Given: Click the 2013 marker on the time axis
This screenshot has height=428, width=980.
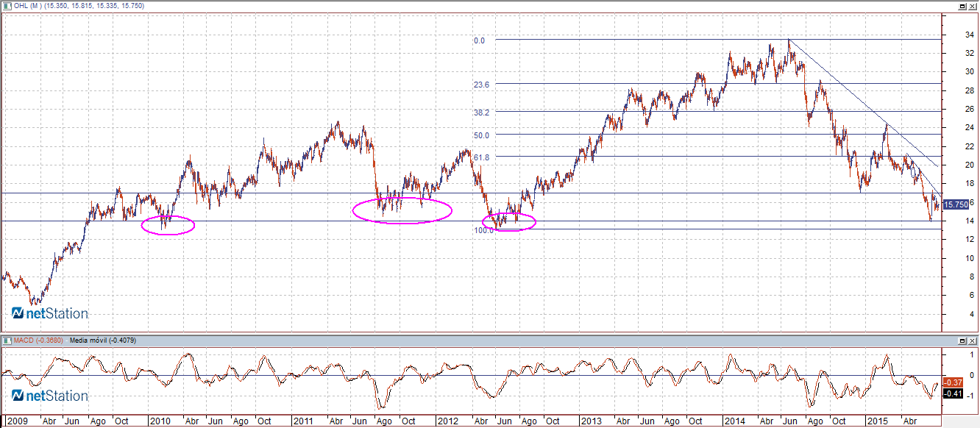Looking at the screenshot, I should 592,421.
